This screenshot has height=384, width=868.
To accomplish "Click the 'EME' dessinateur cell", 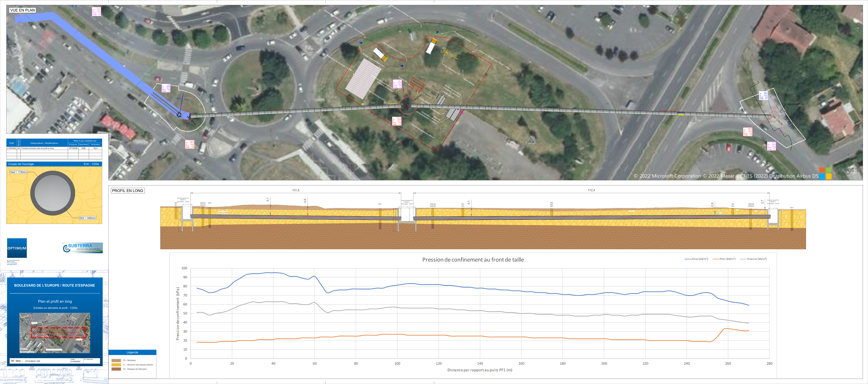I will pyautogui.click(x=83, y=148).
